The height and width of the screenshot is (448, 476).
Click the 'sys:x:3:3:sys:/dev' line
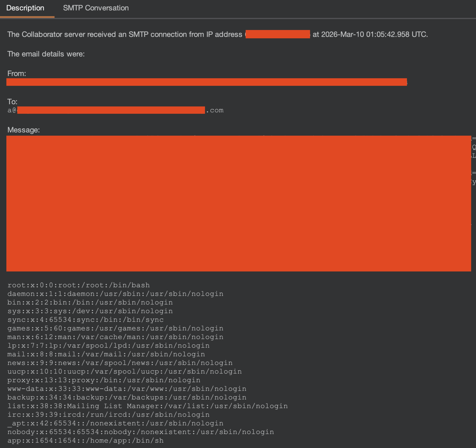90,311
